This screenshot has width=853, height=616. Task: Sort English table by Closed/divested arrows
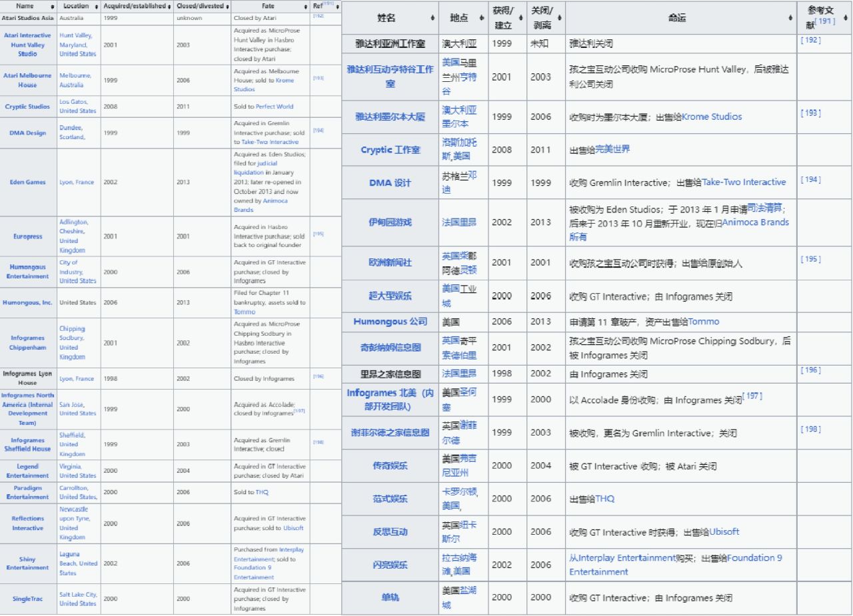pyautogui.click(x=228, y=7)
